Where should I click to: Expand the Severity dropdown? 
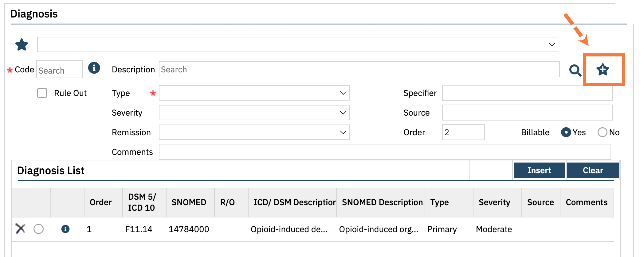(343, 113)
